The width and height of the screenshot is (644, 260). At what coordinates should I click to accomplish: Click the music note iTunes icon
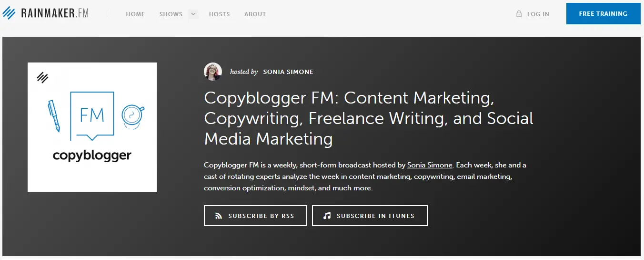(327, 216)
